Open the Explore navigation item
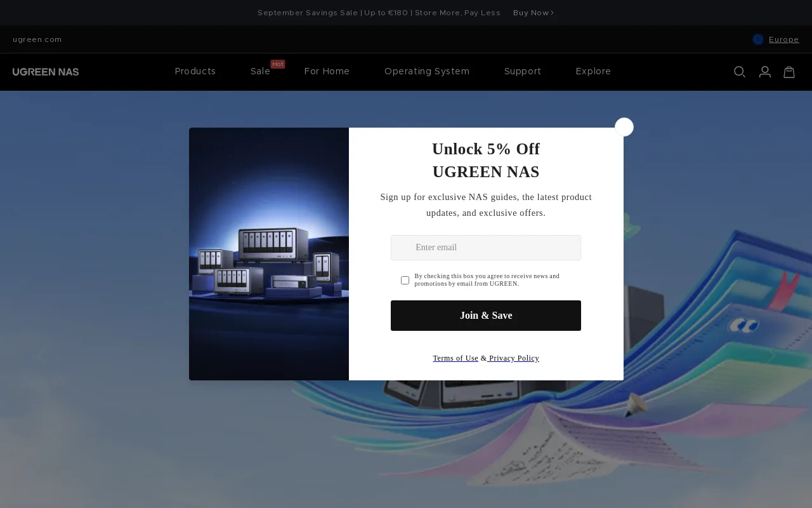The image size is (812, 508). 593,71
